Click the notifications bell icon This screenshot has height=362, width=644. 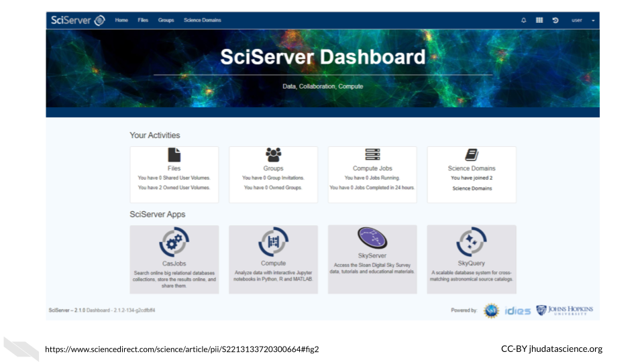click(x=524, y=20)
